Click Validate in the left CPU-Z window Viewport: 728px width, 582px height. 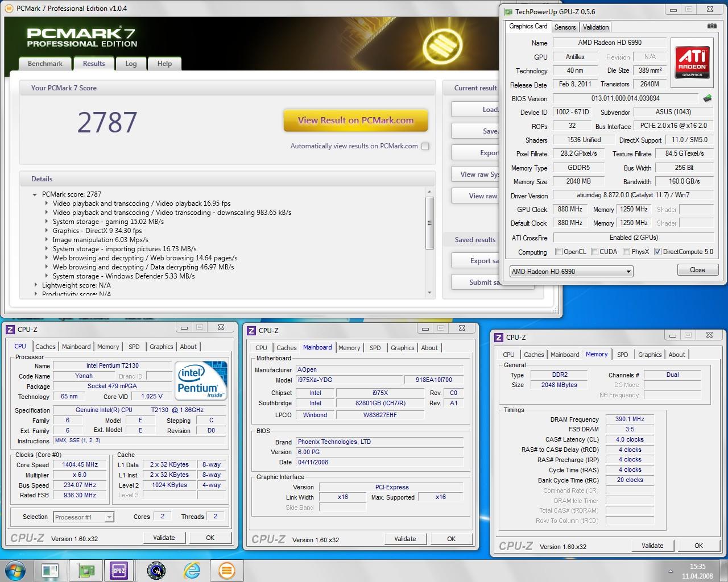(164, 538)
